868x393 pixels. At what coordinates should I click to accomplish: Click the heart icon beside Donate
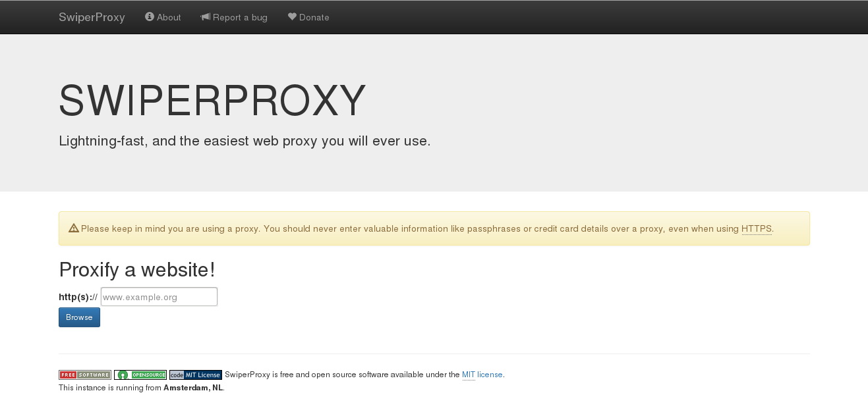click(x=293, y=17)
